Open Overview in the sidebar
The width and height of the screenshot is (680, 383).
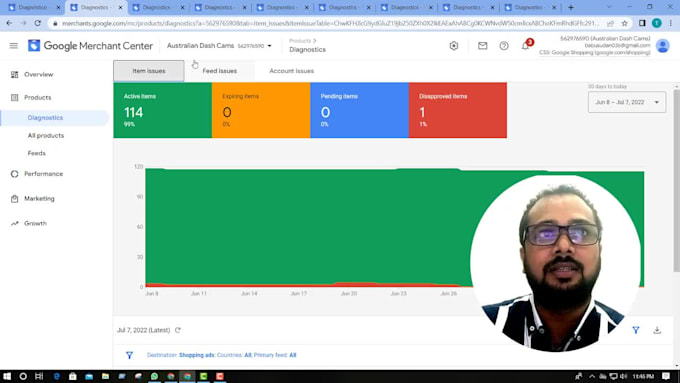point(39,75)
